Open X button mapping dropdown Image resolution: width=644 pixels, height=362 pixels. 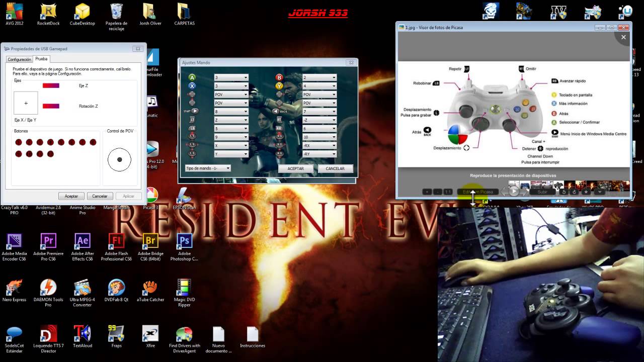231,86
